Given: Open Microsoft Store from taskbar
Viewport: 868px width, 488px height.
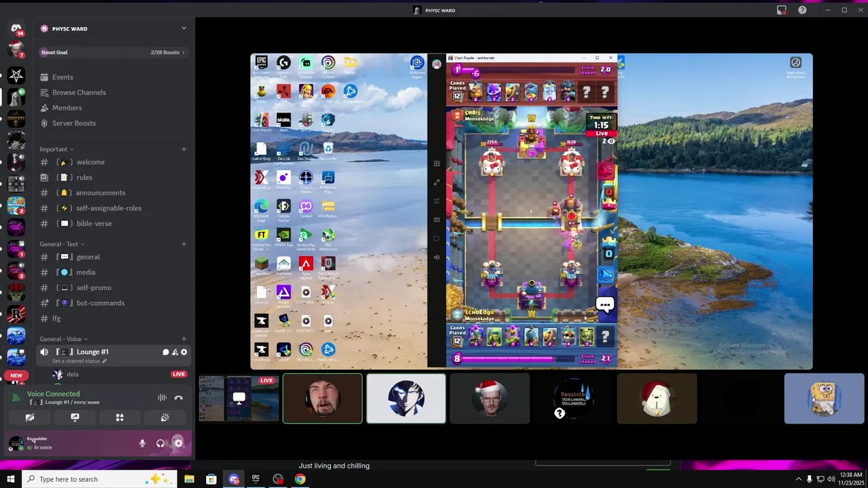Looking at the screenshot, I should click(212, 479).
